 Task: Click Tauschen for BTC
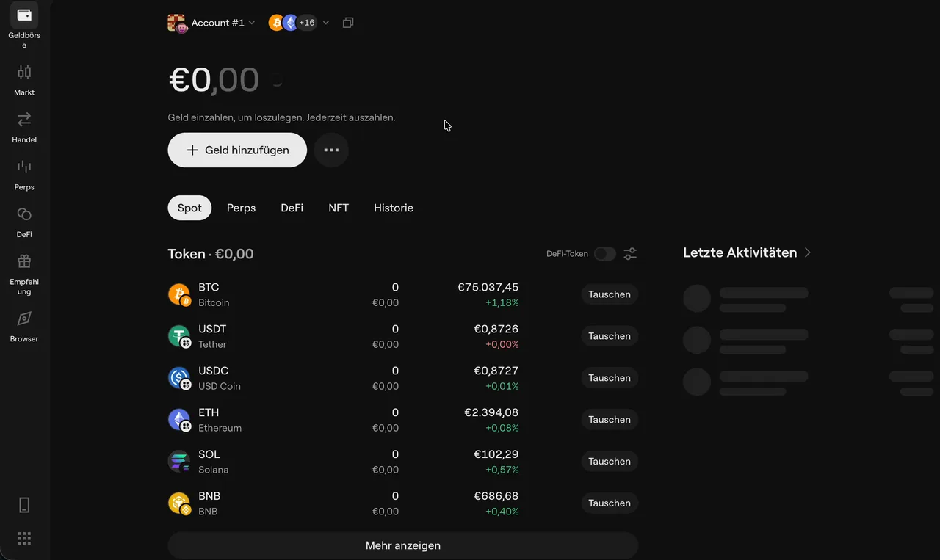pyautogui.click(x=610, y=294)
